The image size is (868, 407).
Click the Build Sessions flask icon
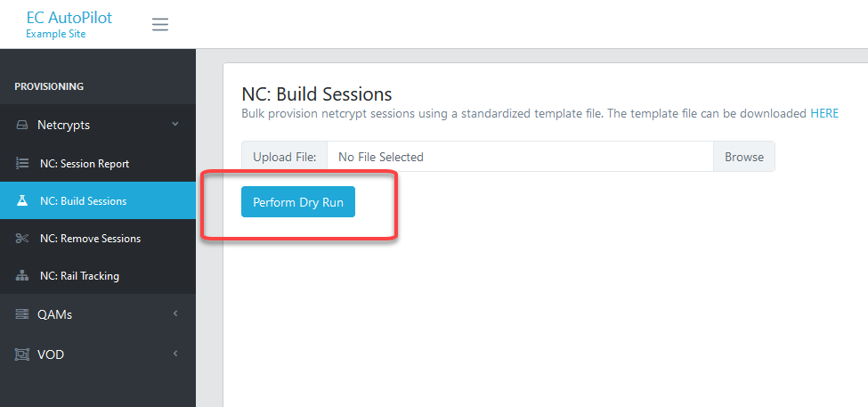tap(22, 200)
